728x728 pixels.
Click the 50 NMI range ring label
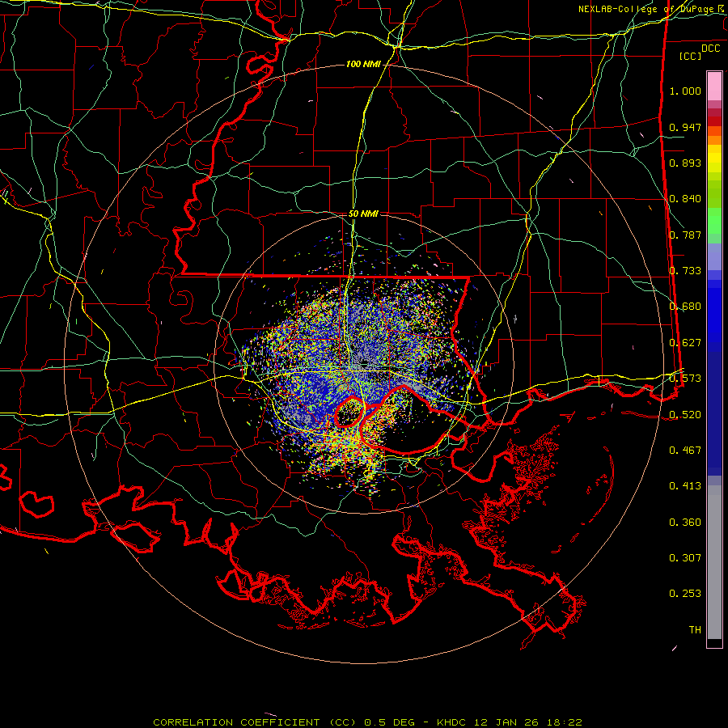tap(363, 214)
